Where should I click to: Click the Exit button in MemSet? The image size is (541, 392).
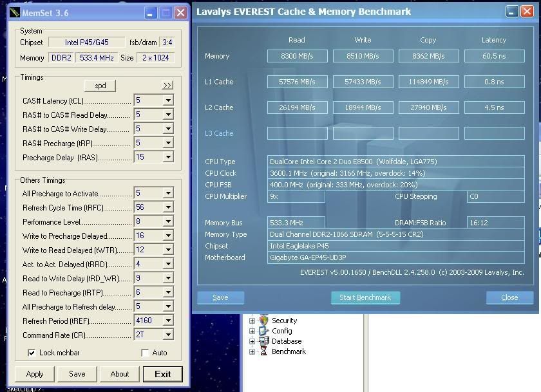[x=162, y=374]
